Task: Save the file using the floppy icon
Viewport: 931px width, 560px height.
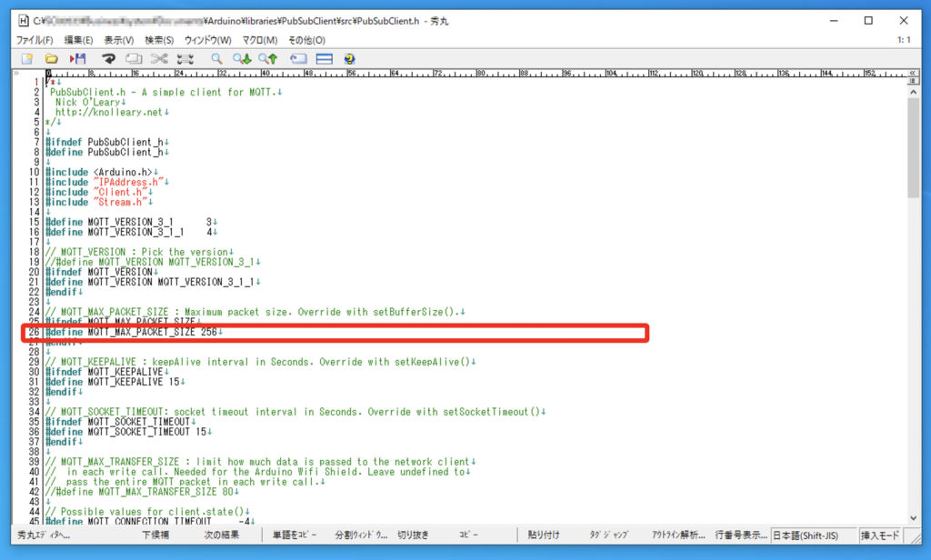Action: 78,59
